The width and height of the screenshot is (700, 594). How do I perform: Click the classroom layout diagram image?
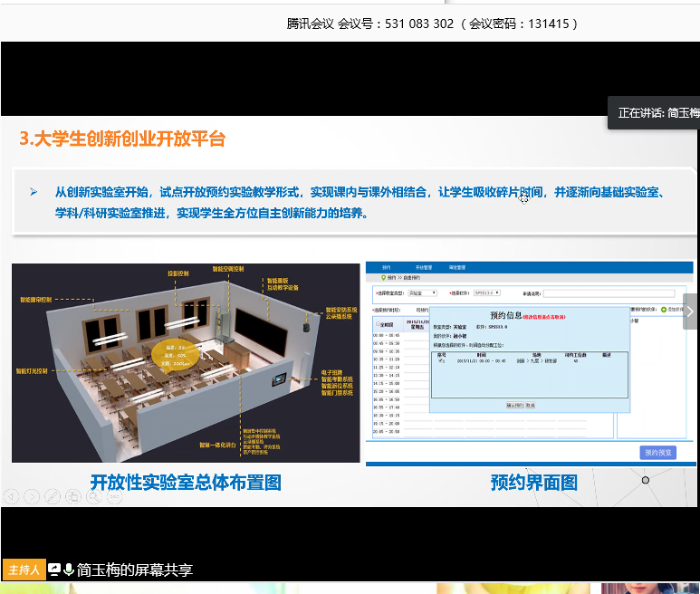click(x=186, y=362)
